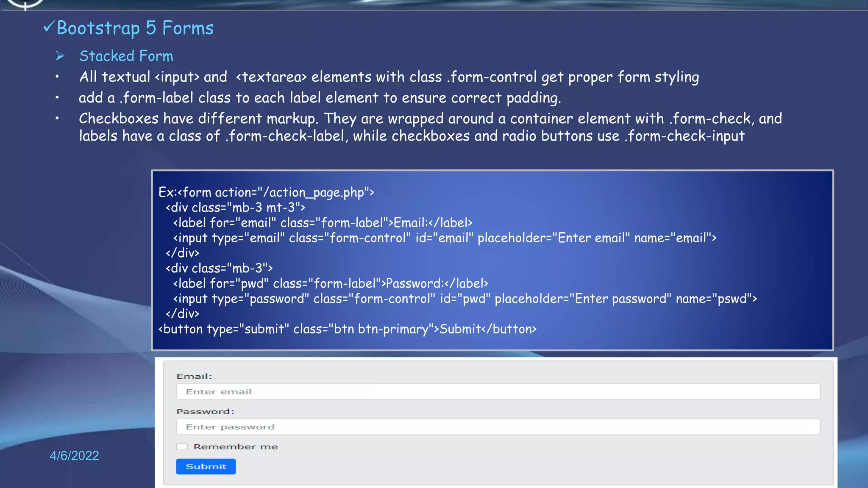Screen dimensions: 868x488
Task: Click the code line with input type="email"
Action: 445,238
